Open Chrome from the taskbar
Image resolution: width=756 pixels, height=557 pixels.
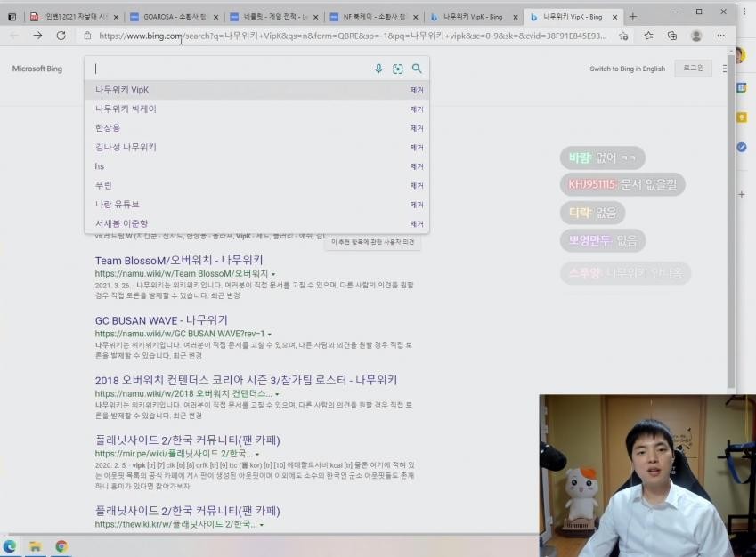pyautogui.click(x=61, y=546)
